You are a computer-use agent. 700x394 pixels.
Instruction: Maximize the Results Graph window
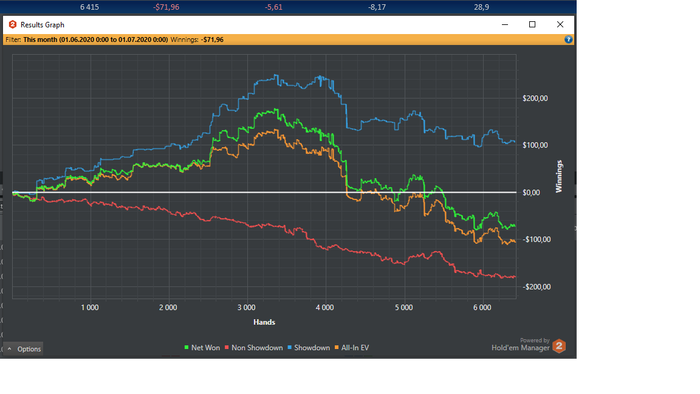click(x=532, y=25)
